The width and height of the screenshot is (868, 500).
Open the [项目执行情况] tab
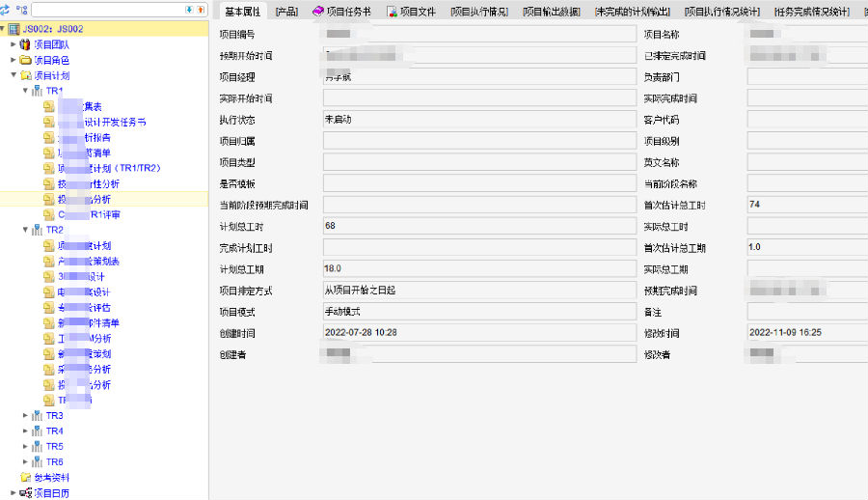coord(478,11)
